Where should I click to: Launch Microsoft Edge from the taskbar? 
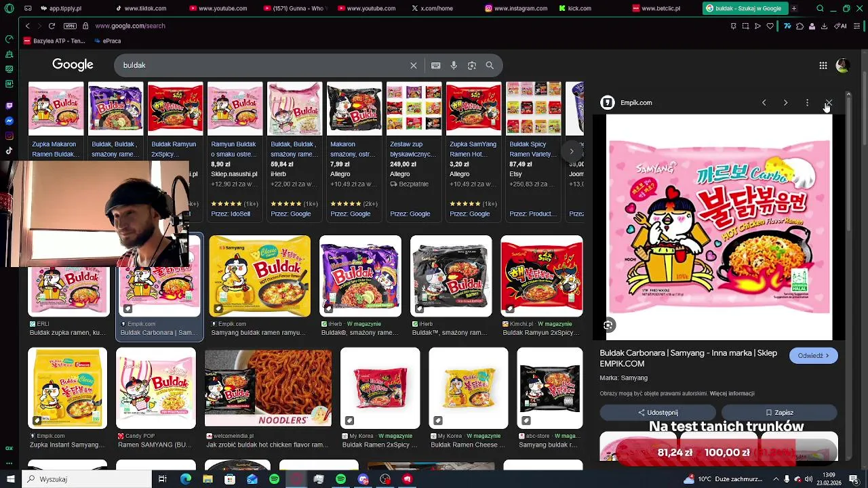click(185, 479)
